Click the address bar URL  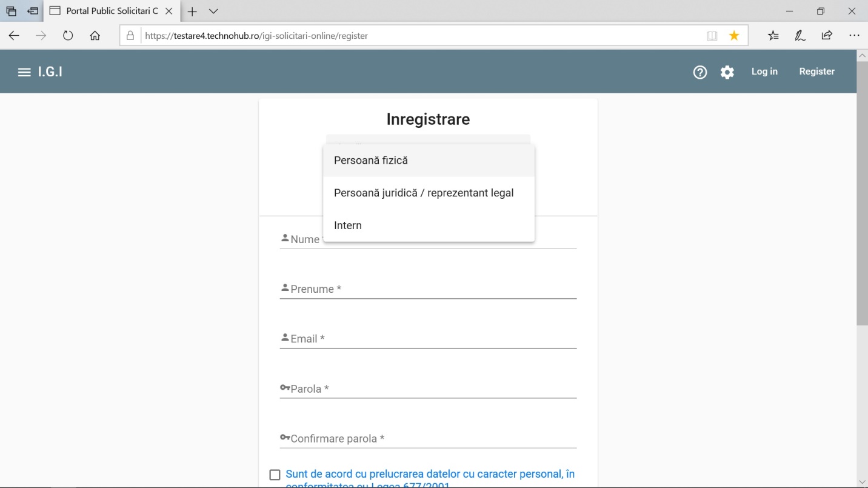point(256,36)
